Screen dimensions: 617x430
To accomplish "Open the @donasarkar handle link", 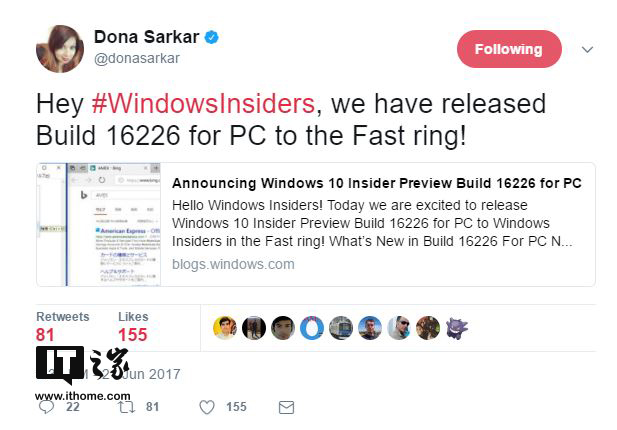I will pos(137,58).
